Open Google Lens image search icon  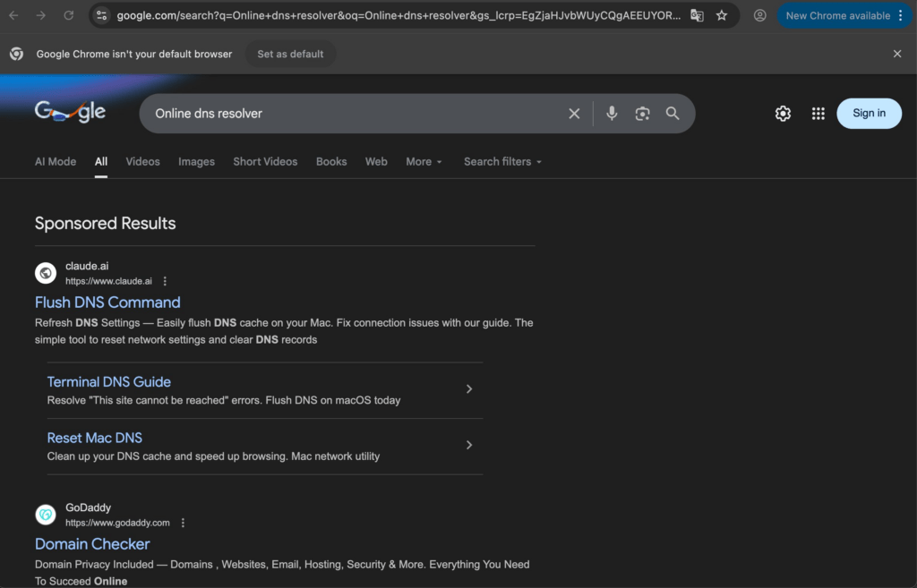[x=642, y=114]
